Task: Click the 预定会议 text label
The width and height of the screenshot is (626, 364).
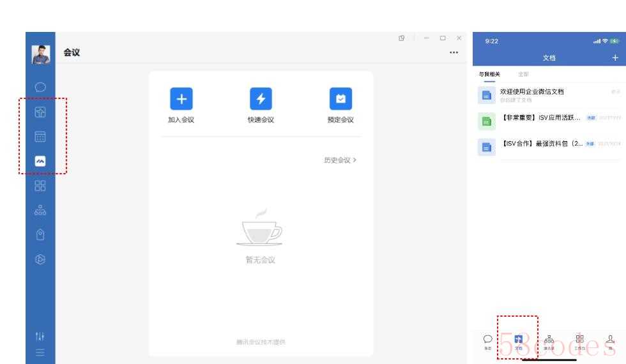Action: 340,120
